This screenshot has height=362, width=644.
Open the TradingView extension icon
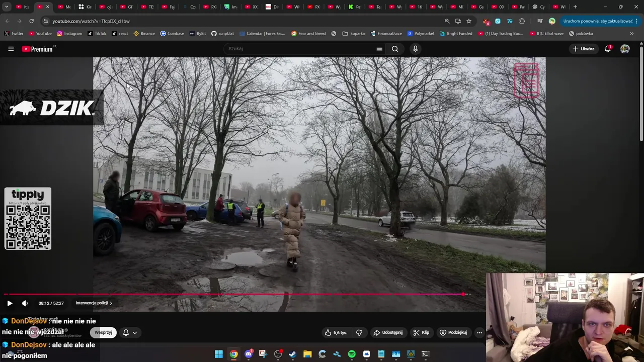(x=510, y=21)
